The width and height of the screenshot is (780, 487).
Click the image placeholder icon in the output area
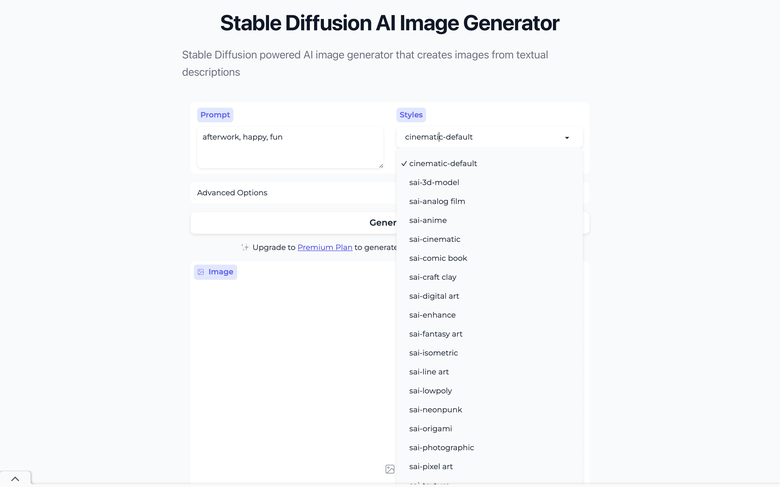pos(390,469)
